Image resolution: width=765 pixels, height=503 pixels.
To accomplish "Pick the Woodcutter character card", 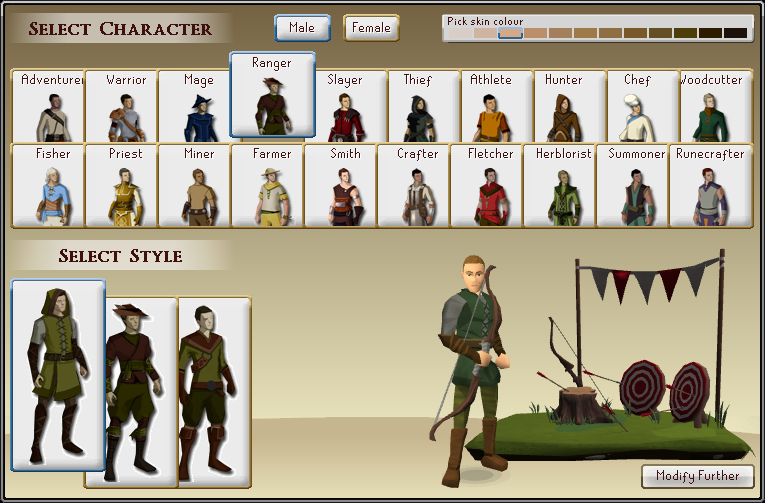I will click(x=716, y=107).
